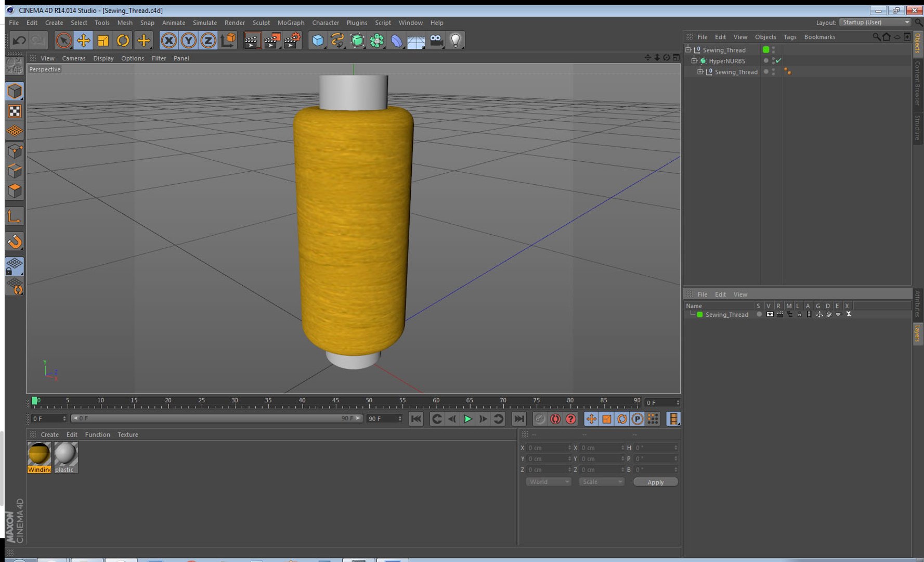Add a light object with bulb icon

(x=456, y=41)
